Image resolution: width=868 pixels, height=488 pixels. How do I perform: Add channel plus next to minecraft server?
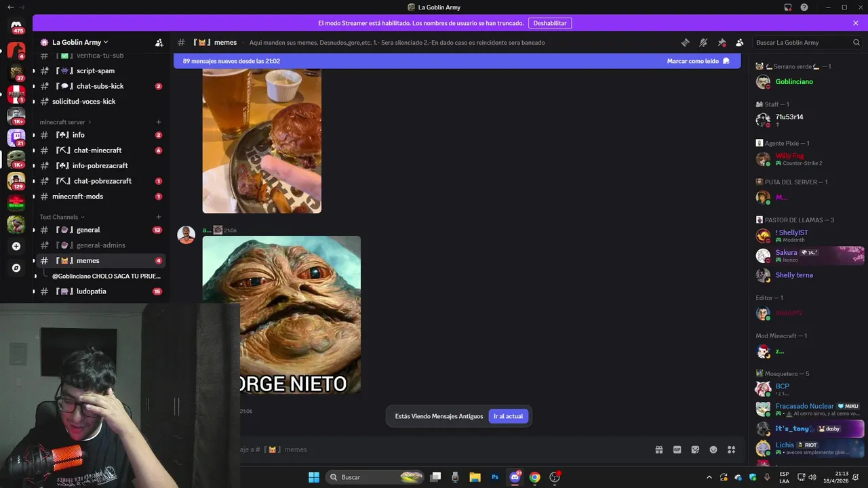159,122
